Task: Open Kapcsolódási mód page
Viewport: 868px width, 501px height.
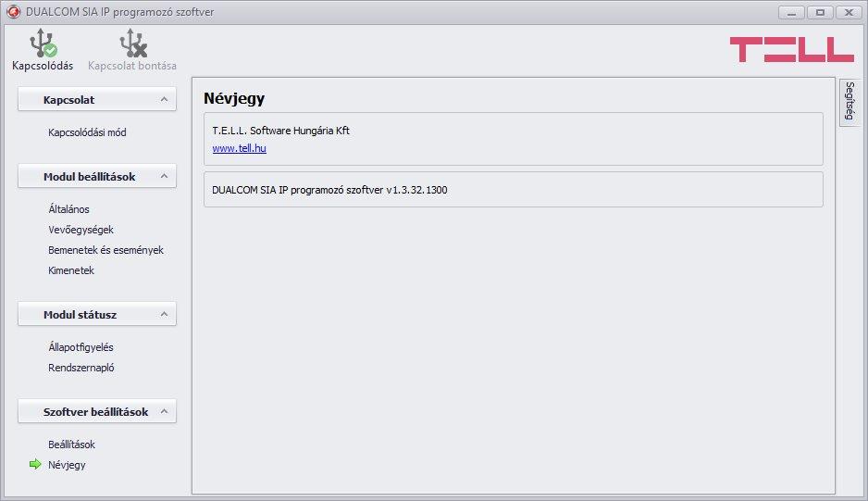Action: pyautogui.click(x=87, y=132)
